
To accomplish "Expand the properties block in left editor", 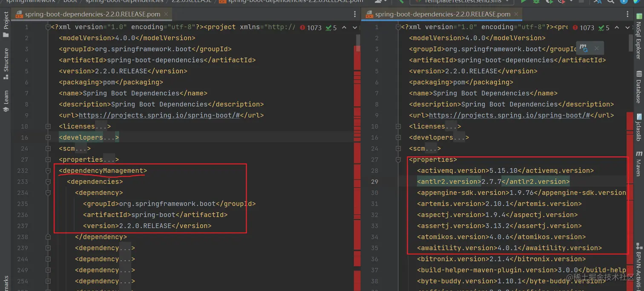I will (48, 160).
